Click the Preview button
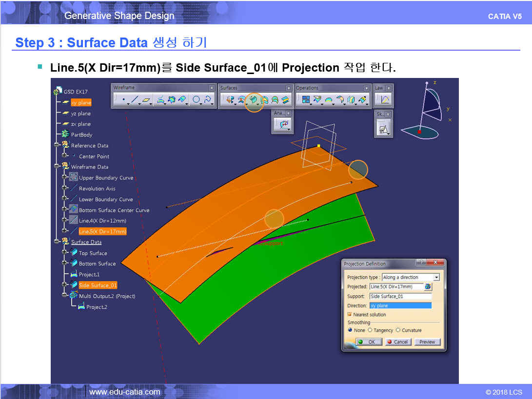 tap(427, 342)
